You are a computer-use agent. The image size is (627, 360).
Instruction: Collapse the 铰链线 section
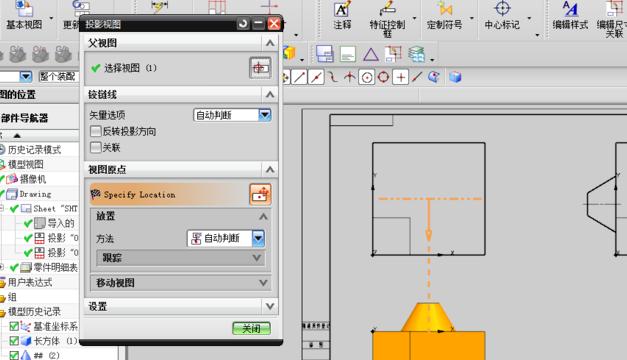click(270, 95)
